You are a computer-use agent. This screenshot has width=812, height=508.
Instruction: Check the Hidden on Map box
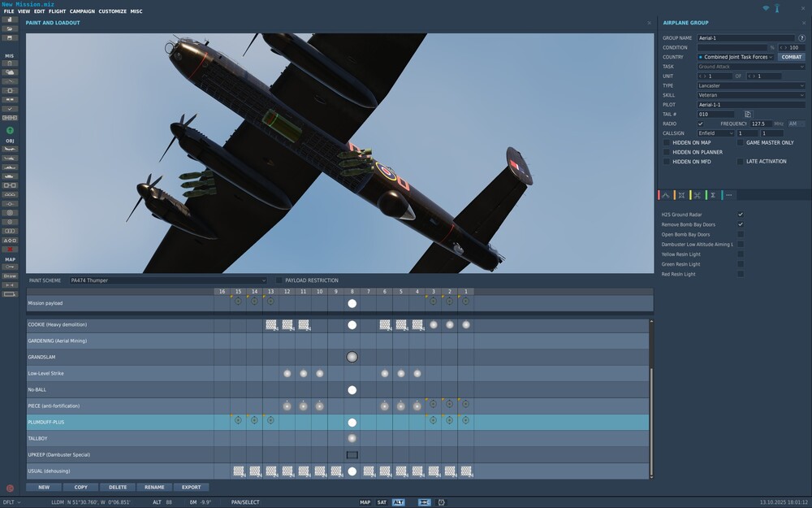pyautogui.click(x=667, y=142)
